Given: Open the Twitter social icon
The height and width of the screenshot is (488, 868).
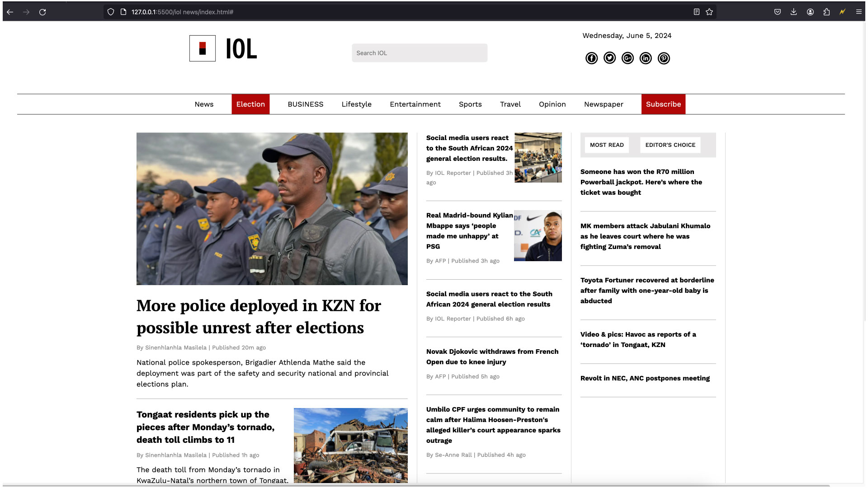Looking at the screenshot, I should pyautogui.click(x=609, y=58).
